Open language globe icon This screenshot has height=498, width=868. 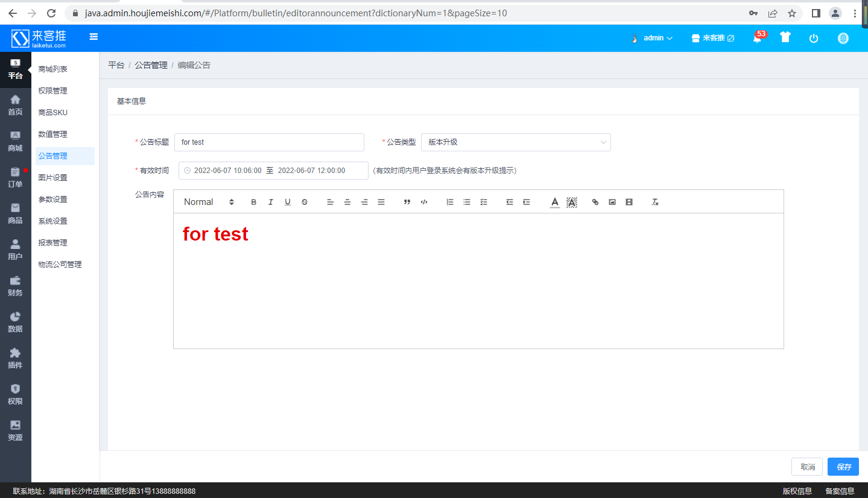coord(843,38)
